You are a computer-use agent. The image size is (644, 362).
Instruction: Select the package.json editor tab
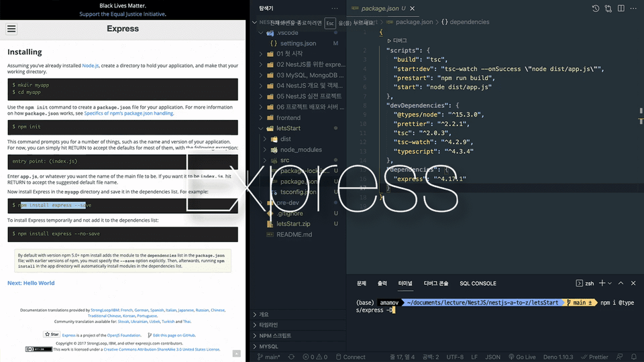pyautogui.click(x=380, y=8)
